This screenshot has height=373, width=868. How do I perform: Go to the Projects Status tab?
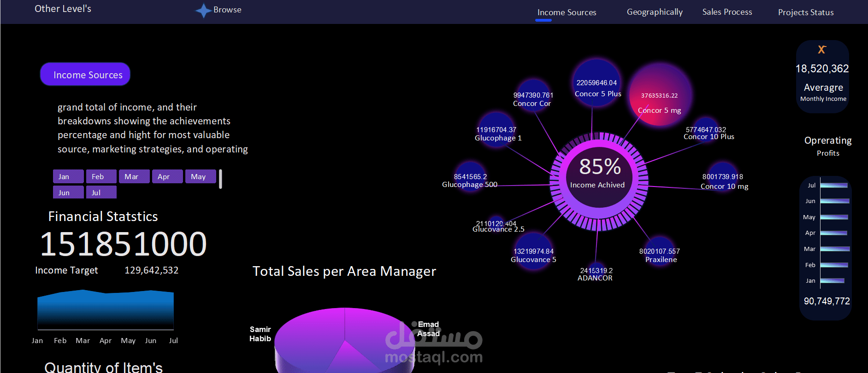point(806,12)
